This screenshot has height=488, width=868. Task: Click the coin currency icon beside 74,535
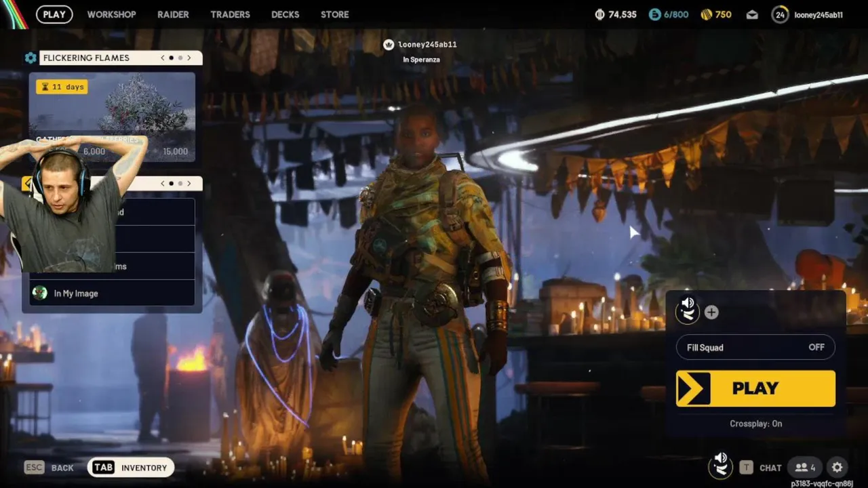pos(599,14)
